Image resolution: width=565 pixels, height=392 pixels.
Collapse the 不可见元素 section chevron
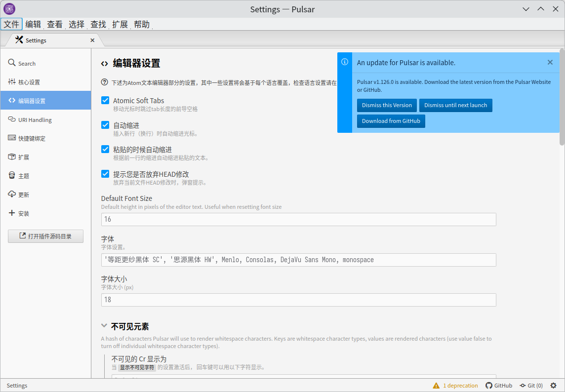(x=104, y=326)
